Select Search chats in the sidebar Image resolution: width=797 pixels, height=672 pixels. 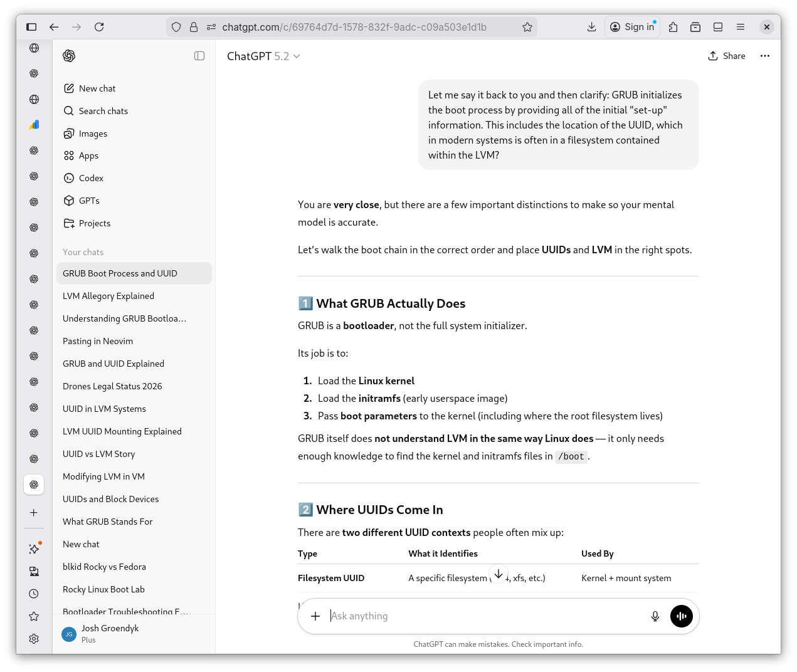click(x=103, y=111)
